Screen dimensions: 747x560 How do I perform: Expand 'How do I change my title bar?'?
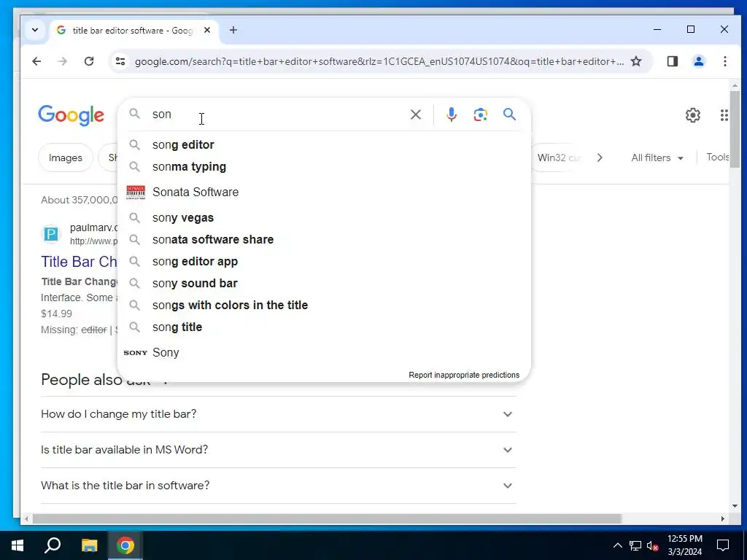[279, 414]
